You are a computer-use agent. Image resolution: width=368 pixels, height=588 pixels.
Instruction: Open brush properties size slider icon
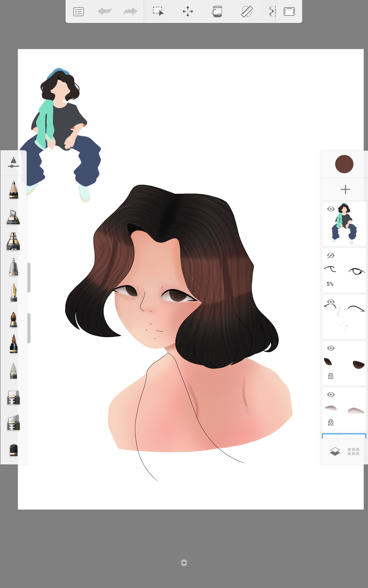click(13, 162)
